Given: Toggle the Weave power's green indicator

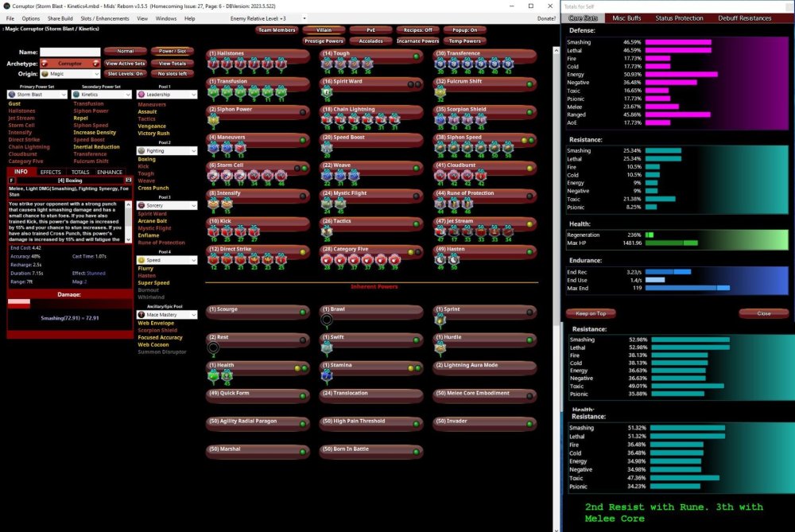Looking at the screenshot, I should coord(416,168).
